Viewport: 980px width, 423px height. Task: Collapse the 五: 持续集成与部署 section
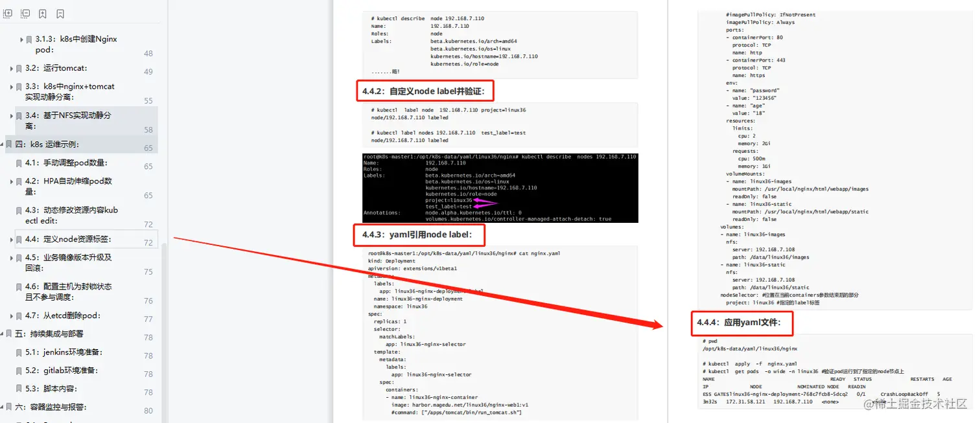[2, 334]
